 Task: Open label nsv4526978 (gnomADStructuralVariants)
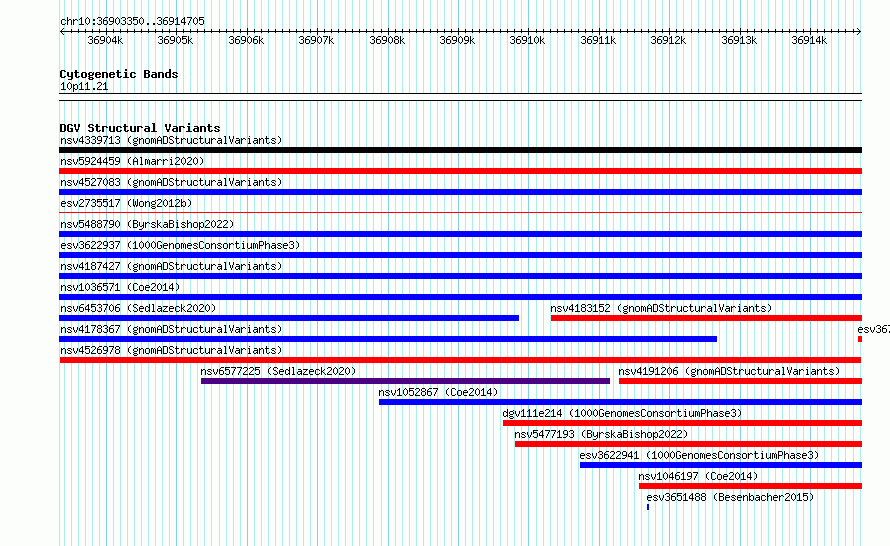click(171, 350)
